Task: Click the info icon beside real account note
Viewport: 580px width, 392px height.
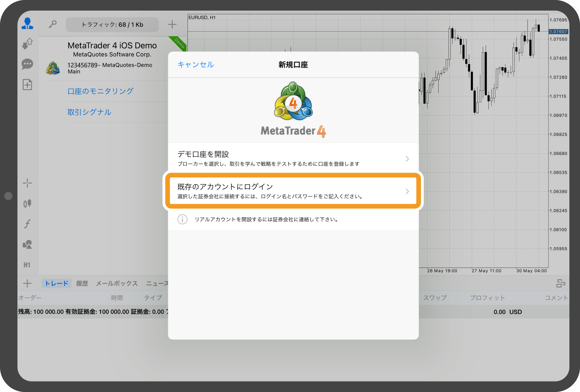Action: [183, 219]
